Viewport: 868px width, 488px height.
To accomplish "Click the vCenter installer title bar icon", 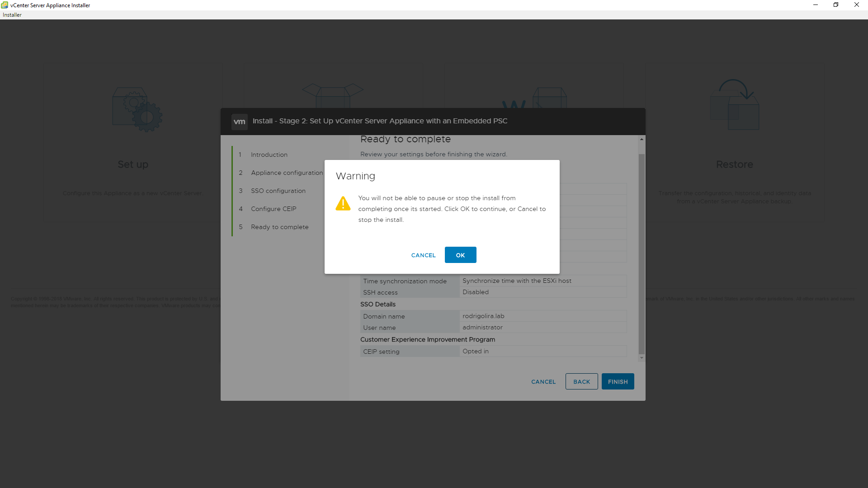I will click(5, 5).
